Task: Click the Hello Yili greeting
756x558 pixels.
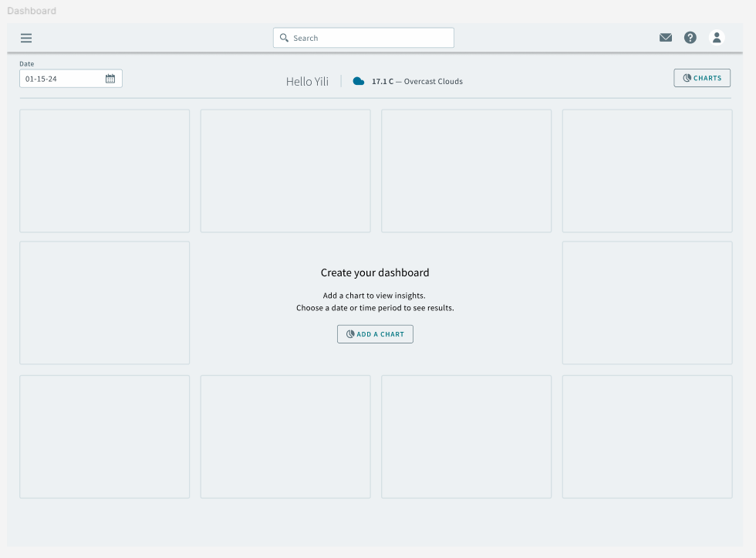Action: (307, 81)
